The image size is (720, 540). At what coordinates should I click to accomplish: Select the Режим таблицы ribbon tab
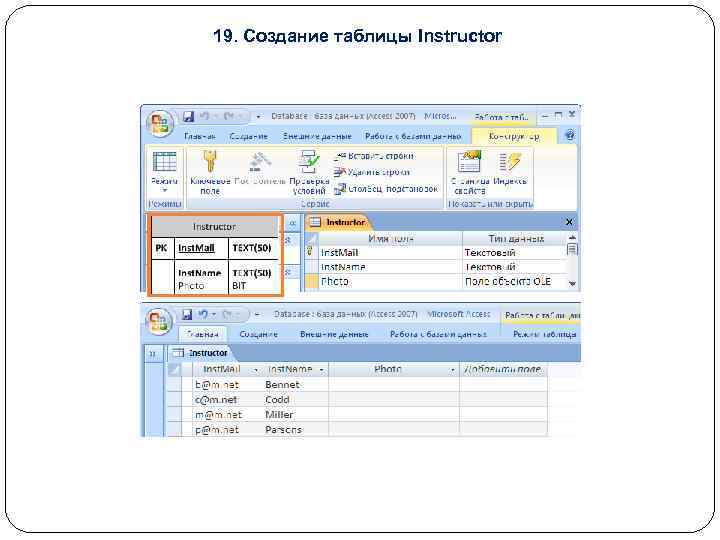[x=544, y=334]
